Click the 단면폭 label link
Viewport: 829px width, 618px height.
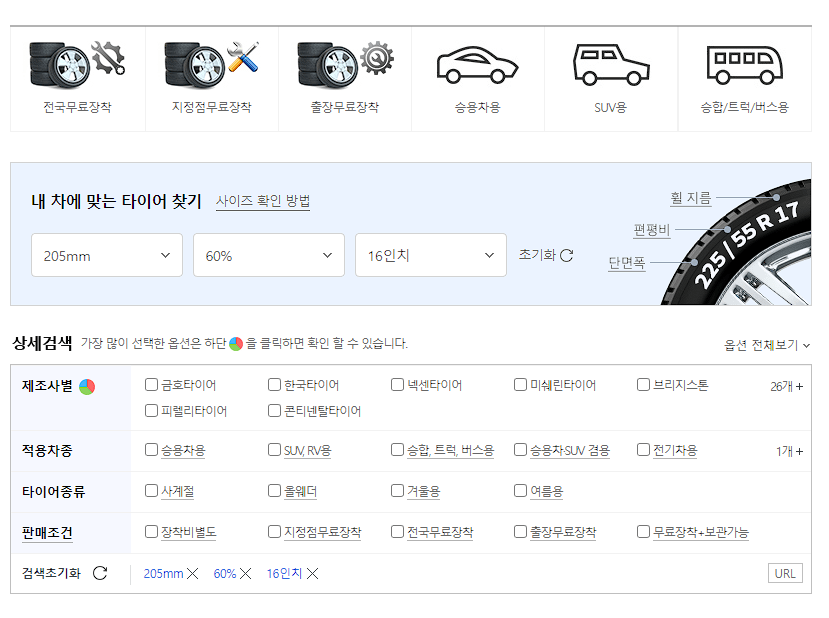pyautogui.click(x=627, y=263)
